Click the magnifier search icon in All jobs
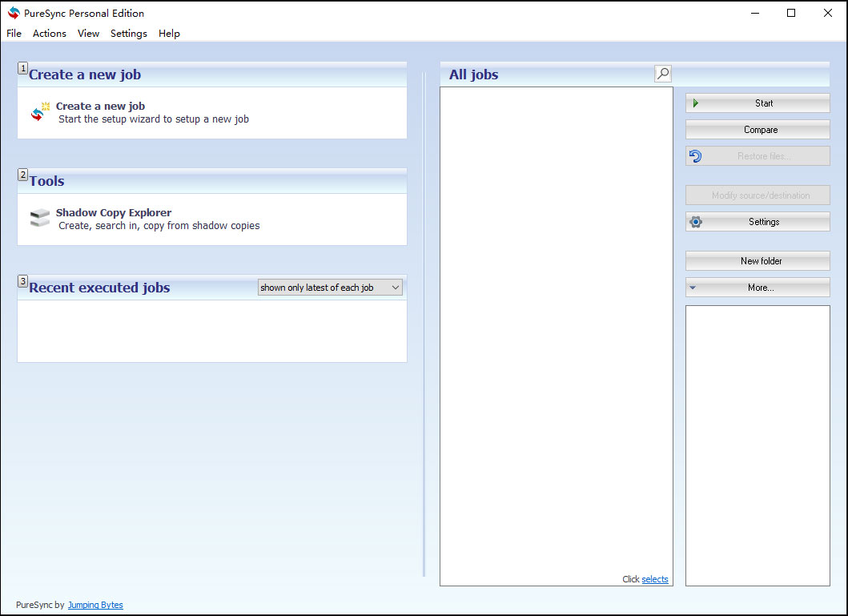 (x=662, y=74)
